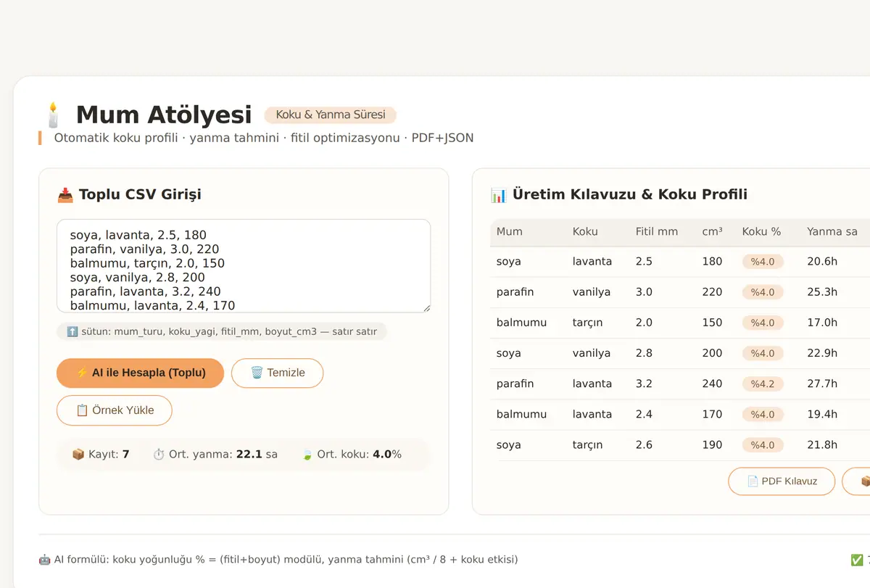Click the package icon next to Kayıt
This screenshot has height=588, width=870.
click(x=78, y=455)
